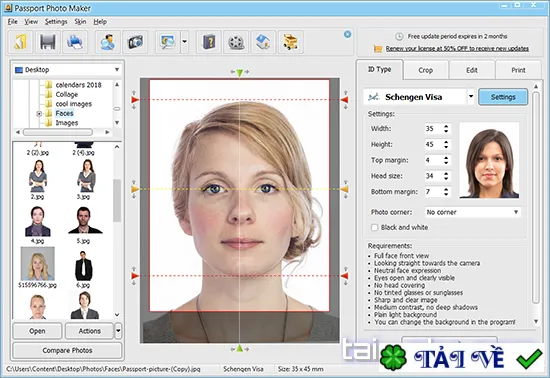Open the View menu
This screenshot has height=378, width=550.
[x=31, y=22]
